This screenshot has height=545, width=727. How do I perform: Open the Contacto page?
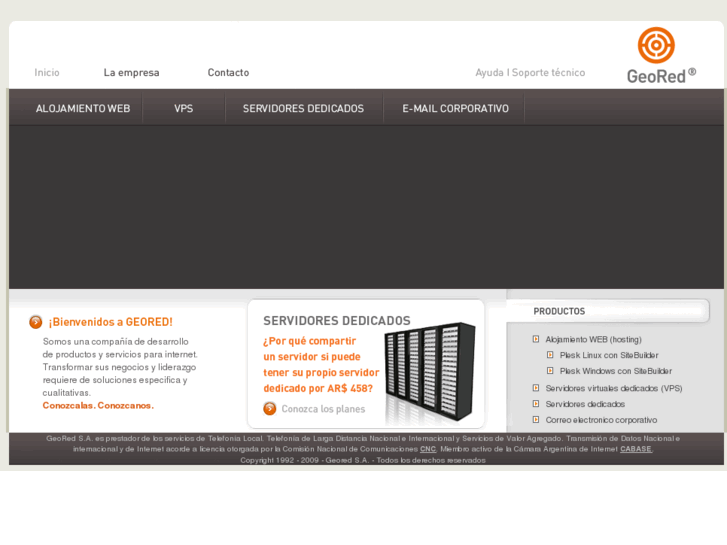coord(228,72)
